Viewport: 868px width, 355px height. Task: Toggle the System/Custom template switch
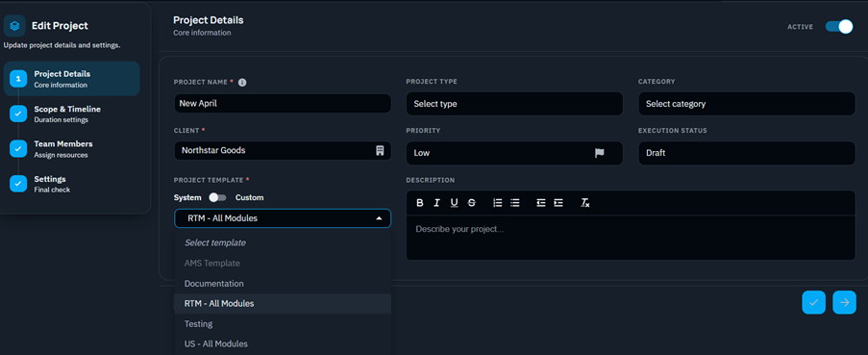coord(217,198)
